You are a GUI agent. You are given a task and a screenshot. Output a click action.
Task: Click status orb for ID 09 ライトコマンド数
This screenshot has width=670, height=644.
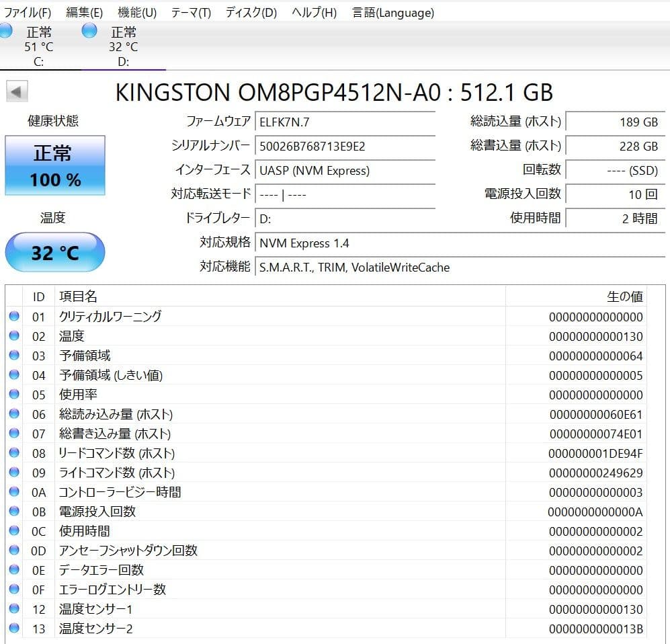(x=14, y=472)
